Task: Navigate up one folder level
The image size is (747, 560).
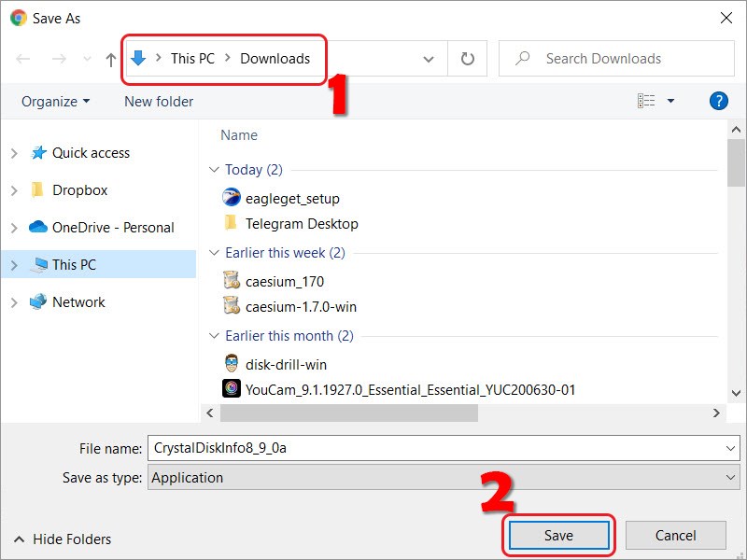Action: click(109, 58)
